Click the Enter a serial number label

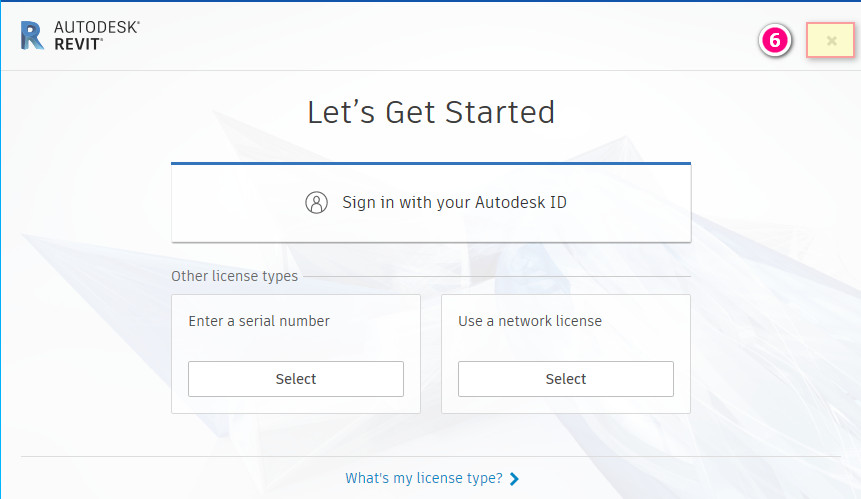(x=259, y=321)
